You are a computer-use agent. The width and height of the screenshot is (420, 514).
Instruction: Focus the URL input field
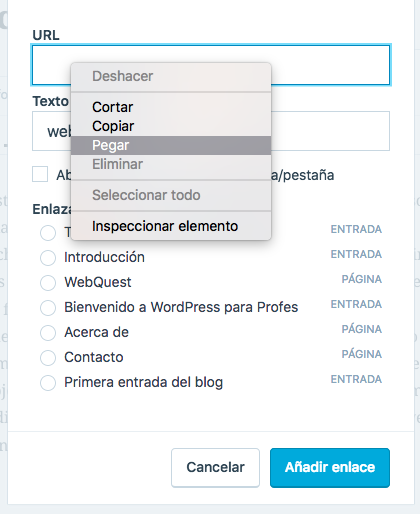[x=211, y=65]
